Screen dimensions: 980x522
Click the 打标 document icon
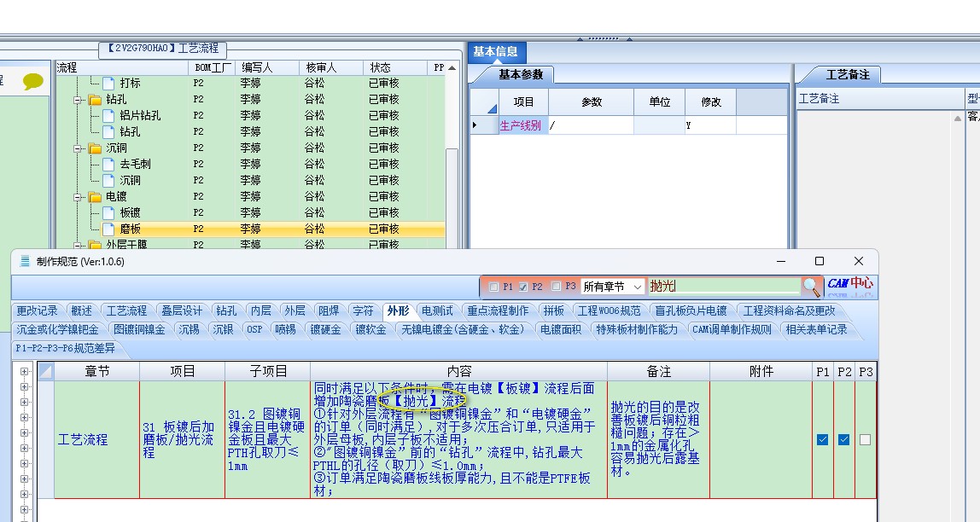[108, 83]
